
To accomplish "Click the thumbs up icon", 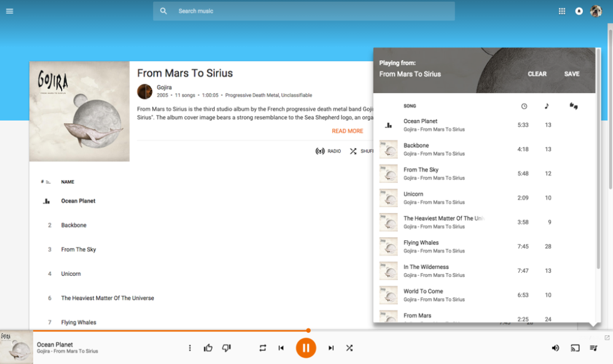I will click(208, 348).
